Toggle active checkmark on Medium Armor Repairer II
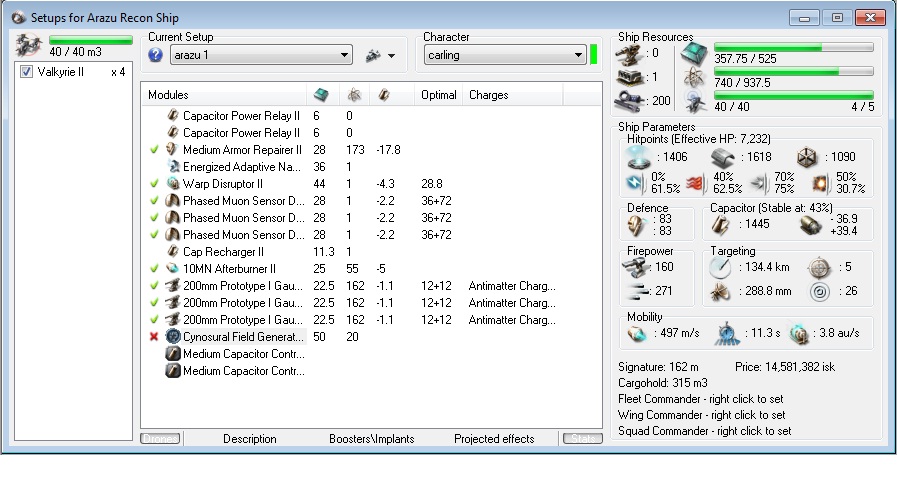897x480 pixels. click(154, 150)
